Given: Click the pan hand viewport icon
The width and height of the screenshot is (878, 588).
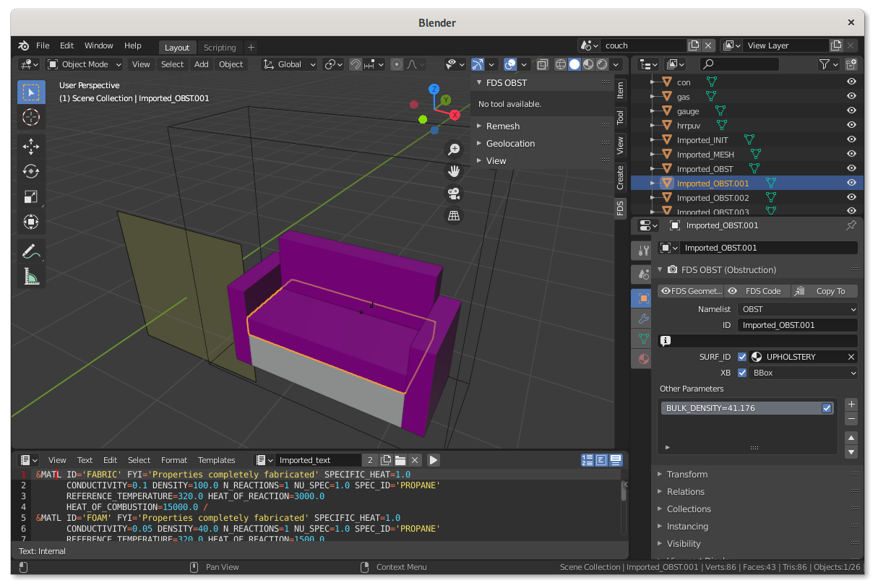Looking at the screenshot, I should click(x=454, y=171).
